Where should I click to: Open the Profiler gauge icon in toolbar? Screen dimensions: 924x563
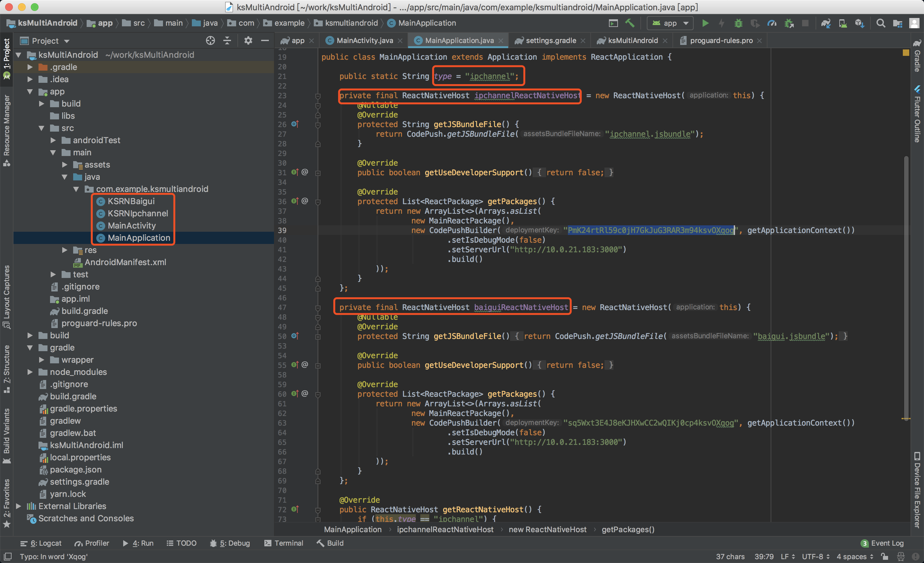[x=772, y=23]
